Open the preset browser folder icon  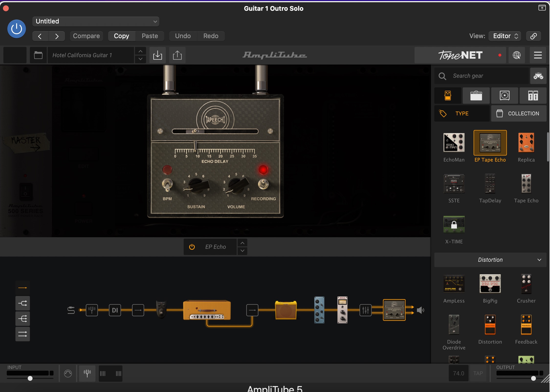tap(38, 55)
